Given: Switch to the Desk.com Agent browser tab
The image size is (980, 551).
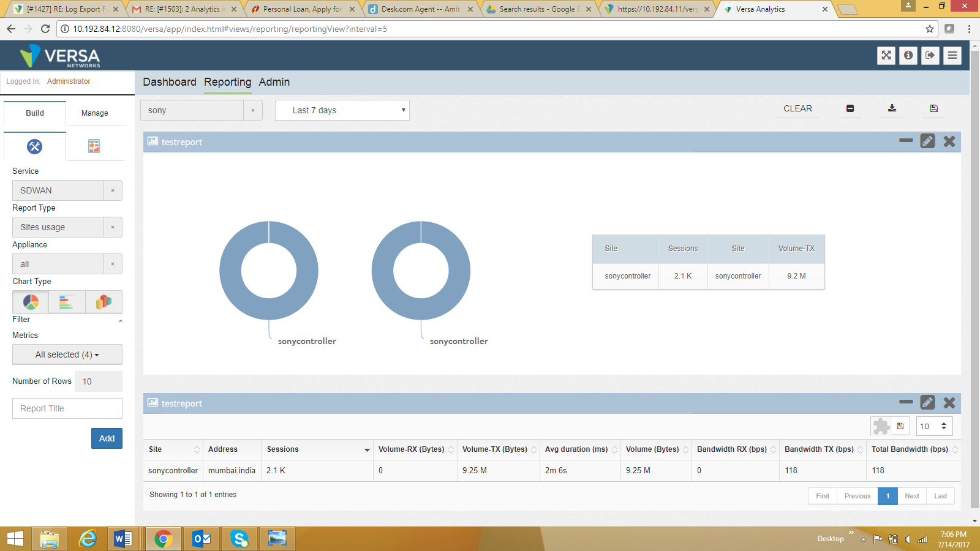Looking at the screenshot, I should (x=420, y=9).
